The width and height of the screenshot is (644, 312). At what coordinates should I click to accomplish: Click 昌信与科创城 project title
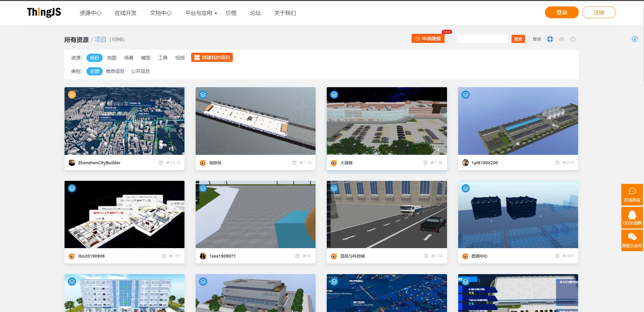point(352,256)
